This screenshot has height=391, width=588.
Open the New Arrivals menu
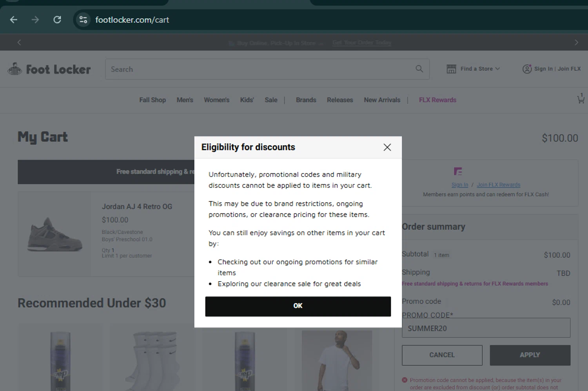(382, 100)
